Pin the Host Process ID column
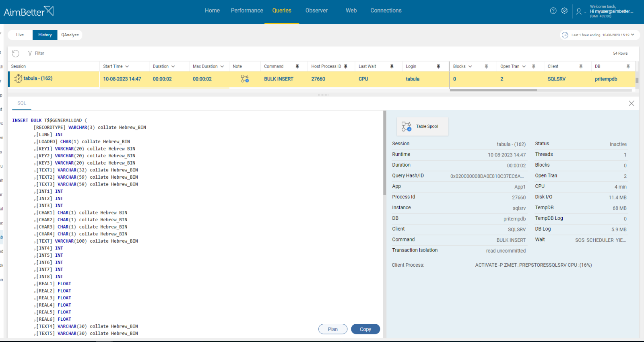Image resolution: width=644 pixels, height=342 pixels. coord(345,66)
